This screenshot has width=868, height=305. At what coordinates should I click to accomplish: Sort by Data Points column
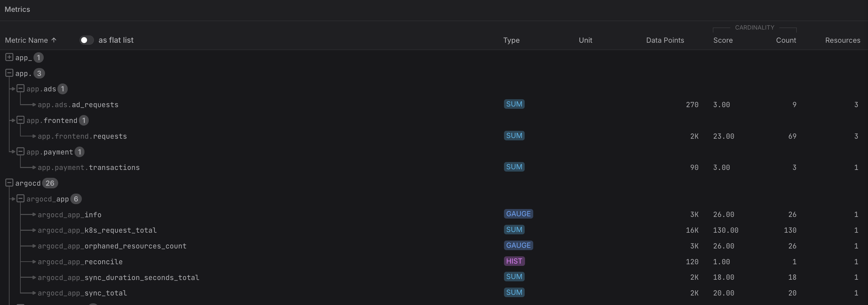coord(665,40)
